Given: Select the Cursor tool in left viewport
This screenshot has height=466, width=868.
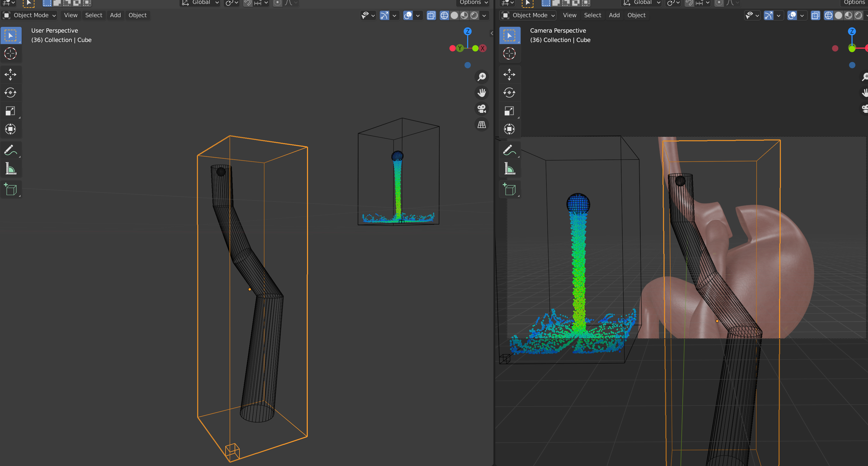Looking at the screenshot, I should [x=10, y=53].
